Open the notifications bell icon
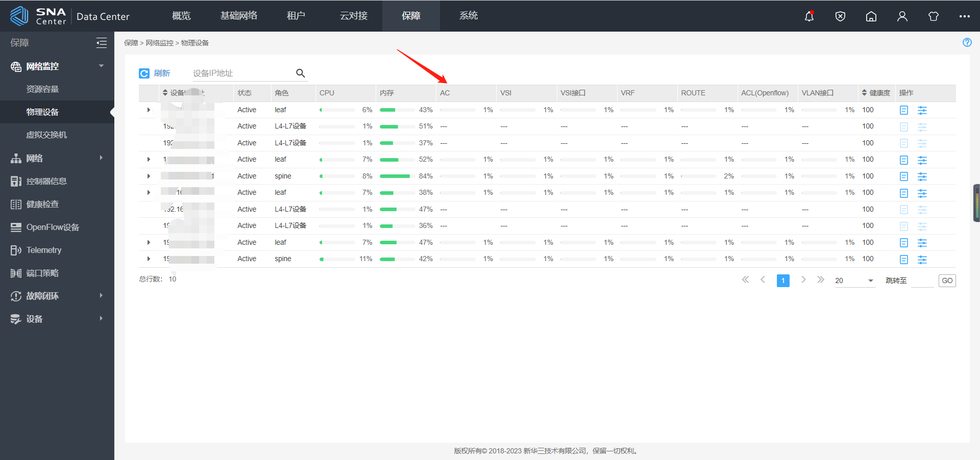Viewport: 980px width, 460px height. coord(809,16)
